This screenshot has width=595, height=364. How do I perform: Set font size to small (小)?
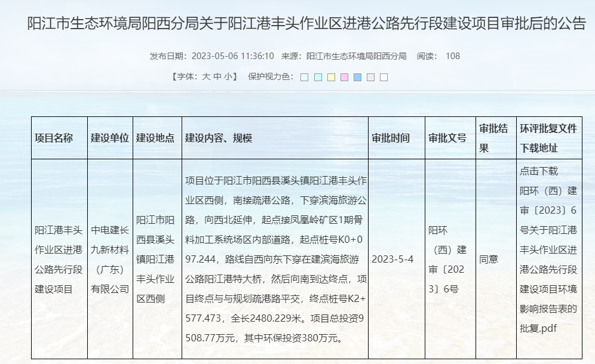point(228,76)
